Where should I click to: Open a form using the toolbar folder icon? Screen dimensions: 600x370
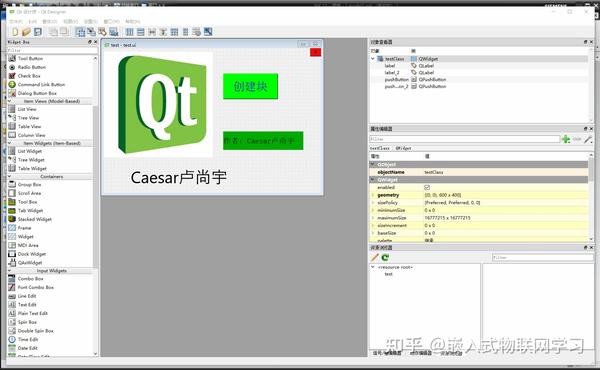[x=26, y=32]
